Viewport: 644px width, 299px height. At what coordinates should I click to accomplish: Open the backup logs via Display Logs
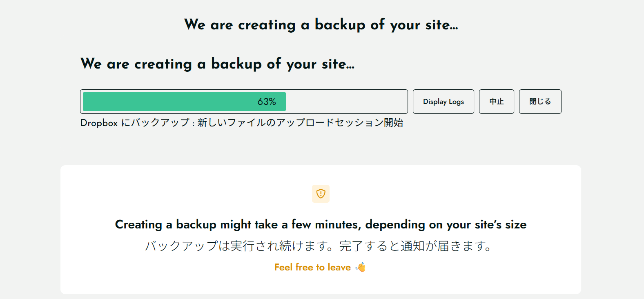(443, 101)
